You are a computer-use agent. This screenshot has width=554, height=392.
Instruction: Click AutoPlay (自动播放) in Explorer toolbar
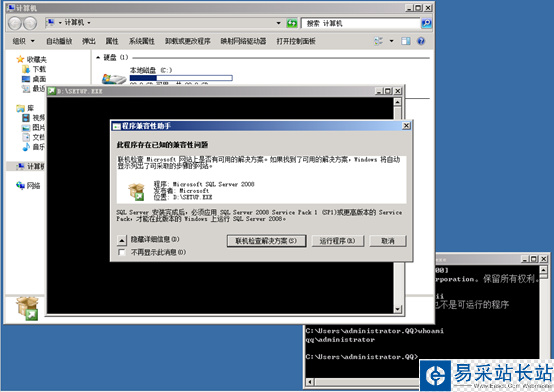coord(59,41)
